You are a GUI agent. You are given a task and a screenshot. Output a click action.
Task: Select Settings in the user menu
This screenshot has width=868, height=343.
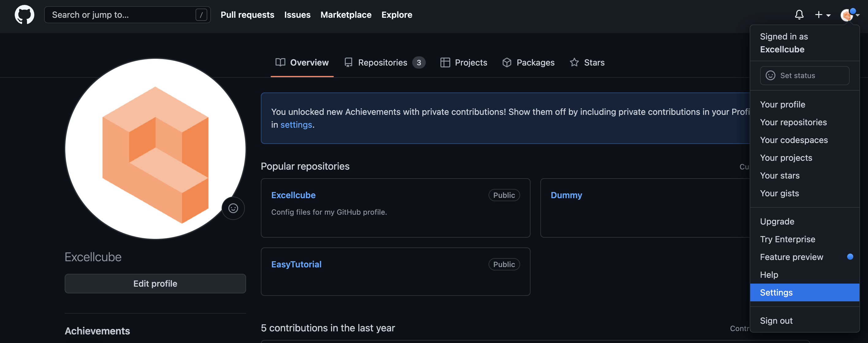pos(776,292)
